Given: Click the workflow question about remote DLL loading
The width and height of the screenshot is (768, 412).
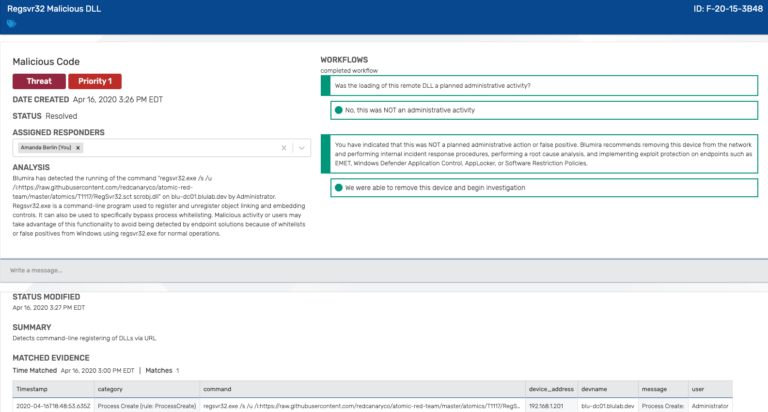Looking at the screenshot, I should tap(539, 86).
